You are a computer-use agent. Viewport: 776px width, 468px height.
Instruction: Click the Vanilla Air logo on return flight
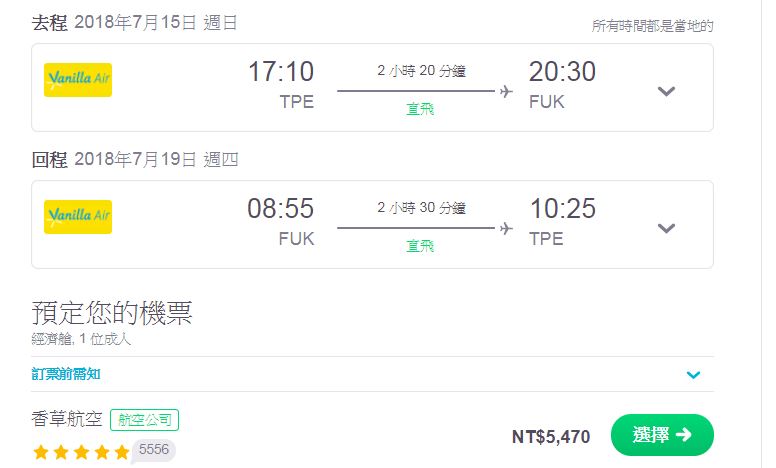coord(78,217)
